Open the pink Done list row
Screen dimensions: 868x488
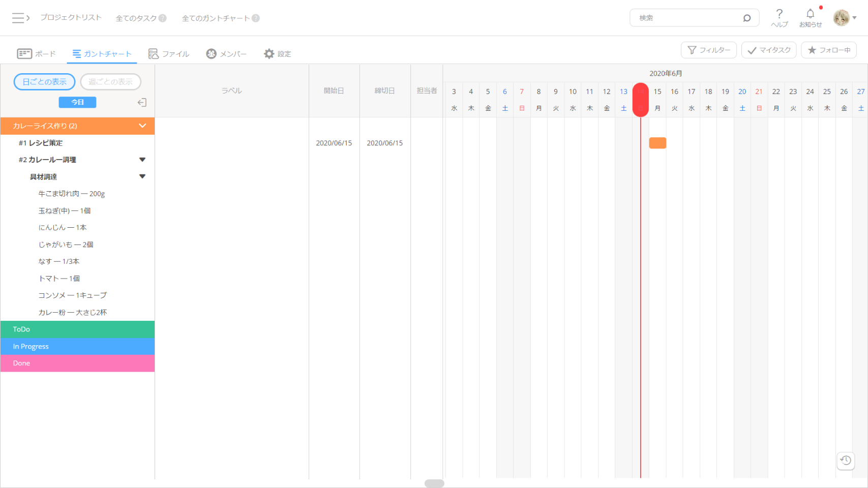77,363
